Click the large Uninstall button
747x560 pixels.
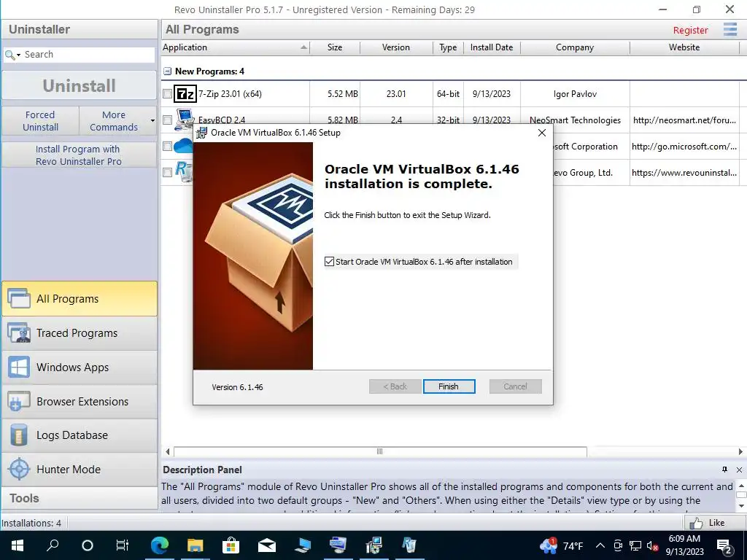tap(79, 86)
